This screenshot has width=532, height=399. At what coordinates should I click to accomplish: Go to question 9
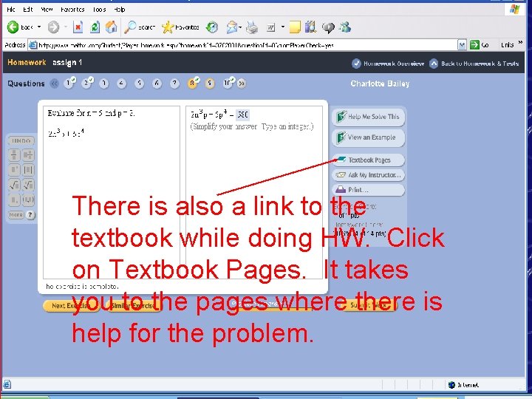point(210,83)
